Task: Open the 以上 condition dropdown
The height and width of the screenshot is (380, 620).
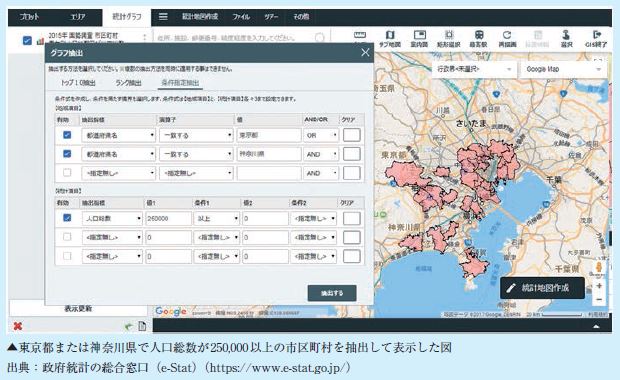Action: [x=216, y=218]
